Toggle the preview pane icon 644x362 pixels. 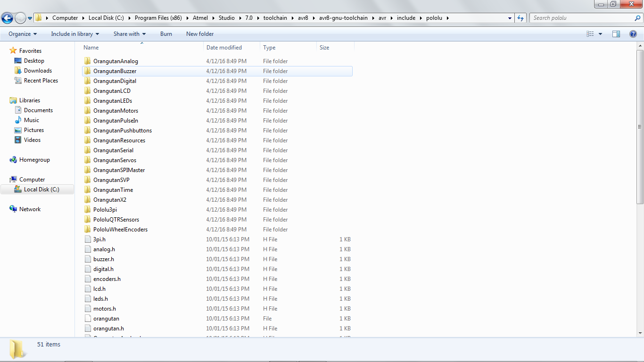[616, 34]
